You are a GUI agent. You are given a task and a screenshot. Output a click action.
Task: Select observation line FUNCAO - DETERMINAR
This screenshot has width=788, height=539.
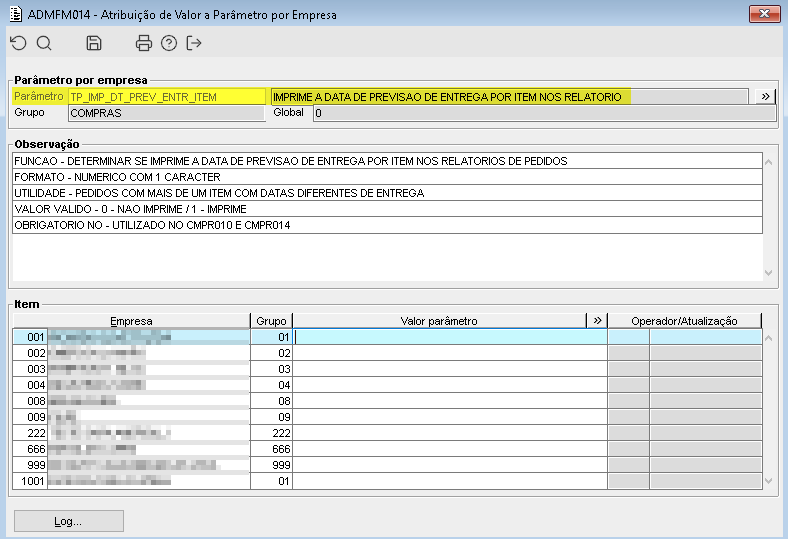click(x=387, y=161)
